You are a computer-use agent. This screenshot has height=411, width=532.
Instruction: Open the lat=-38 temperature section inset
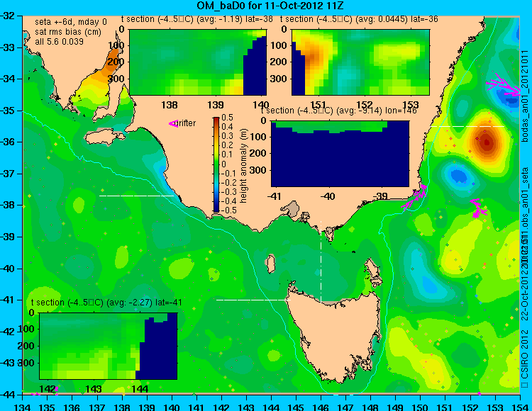(198, 62)
